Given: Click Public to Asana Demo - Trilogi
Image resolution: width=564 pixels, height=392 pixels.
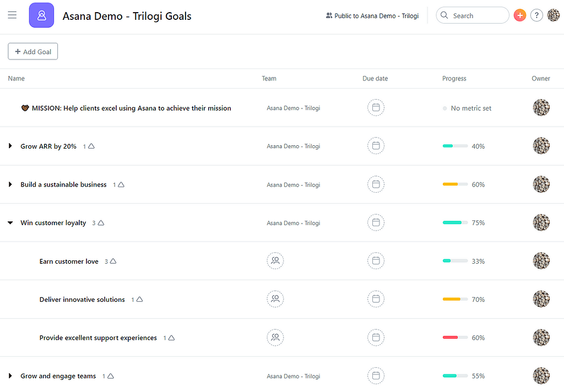Looking at the screenshot, I should [372, 16].
